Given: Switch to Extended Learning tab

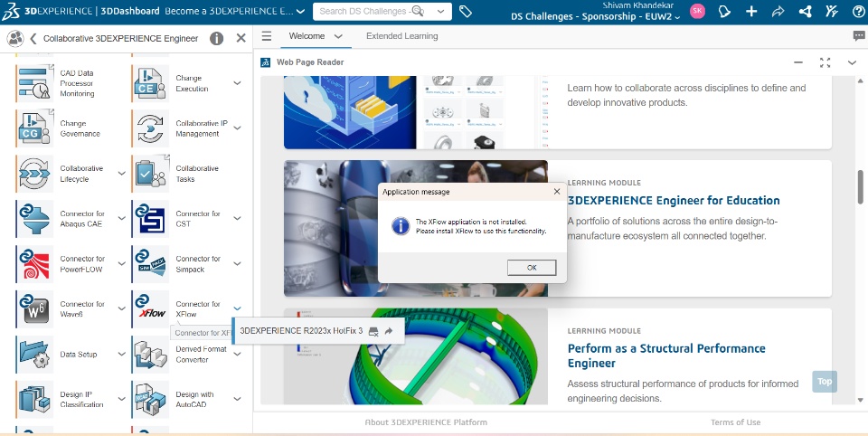Looking at the screenshot, I should tap(401, 36).
